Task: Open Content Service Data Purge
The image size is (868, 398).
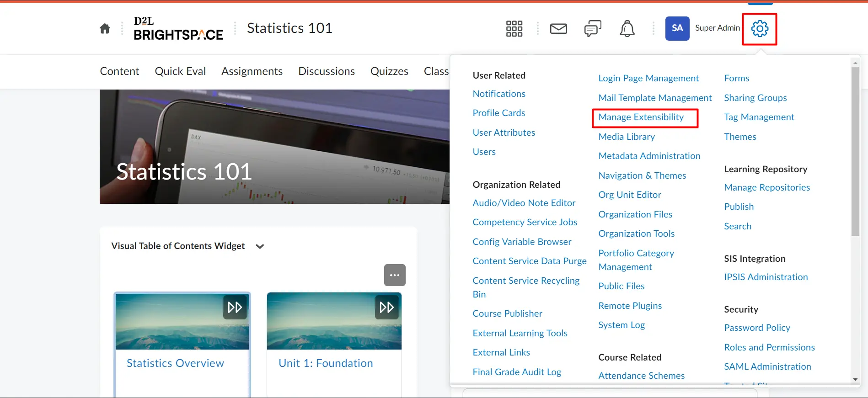Action: 530,261
